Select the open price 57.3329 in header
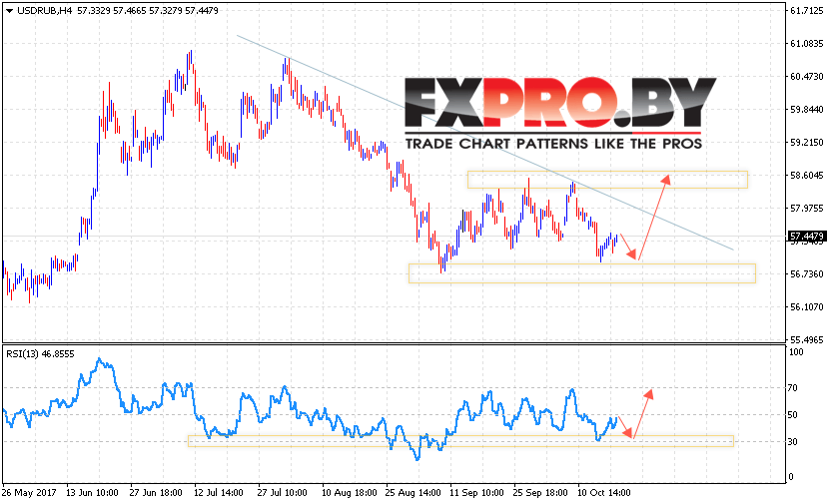828x504 pixels. click(x=94, y=11)
